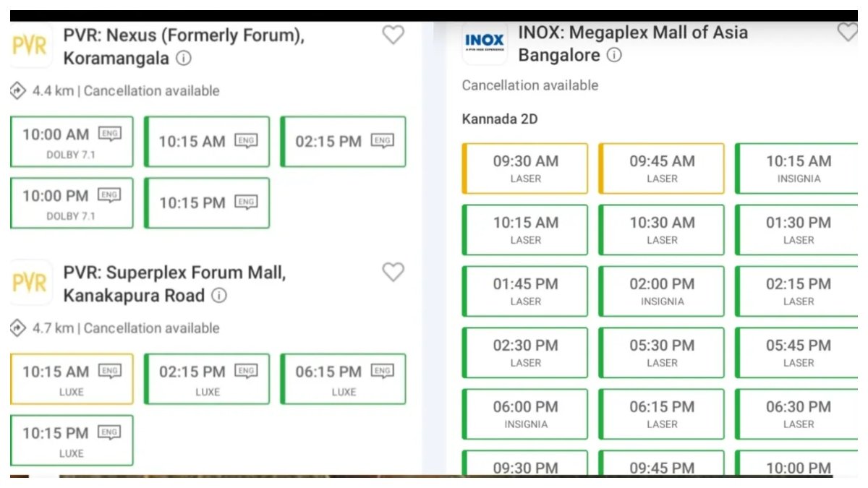Click the PVR logo for Superplex Forum Mall

click(x=30, y=282)
